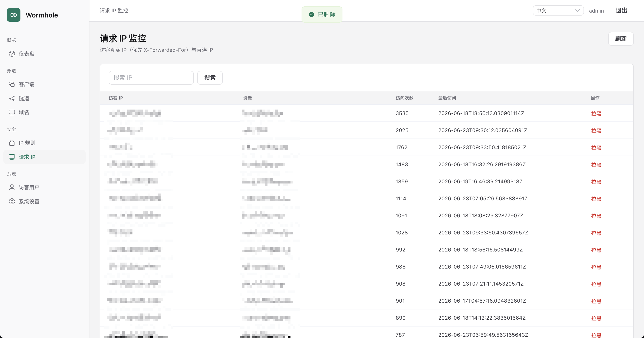Click the 已删除 notification toast
Viewport: 644px width, 338px height.
(322, 14)
